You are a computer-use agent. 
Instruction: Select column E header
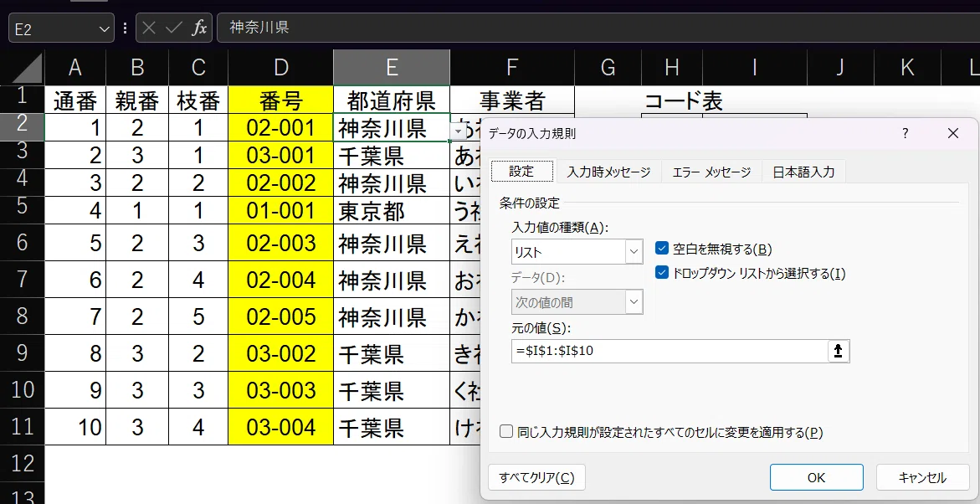click(x=392, y=68)
